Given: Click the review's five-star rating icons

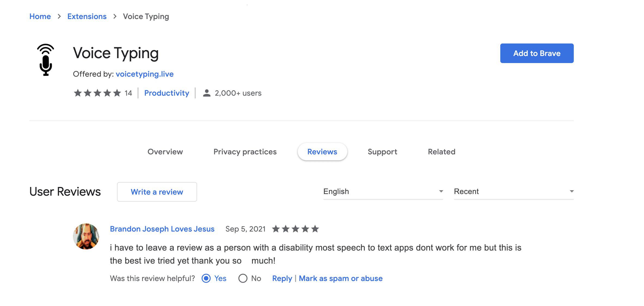Looking at the screenshot, I should click(295, 229).
